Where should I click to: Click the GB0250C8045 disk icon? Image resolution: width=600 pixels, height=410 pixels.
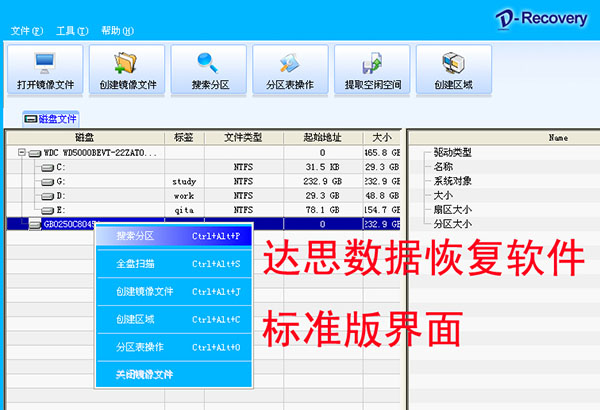click(x=35, y=224)
